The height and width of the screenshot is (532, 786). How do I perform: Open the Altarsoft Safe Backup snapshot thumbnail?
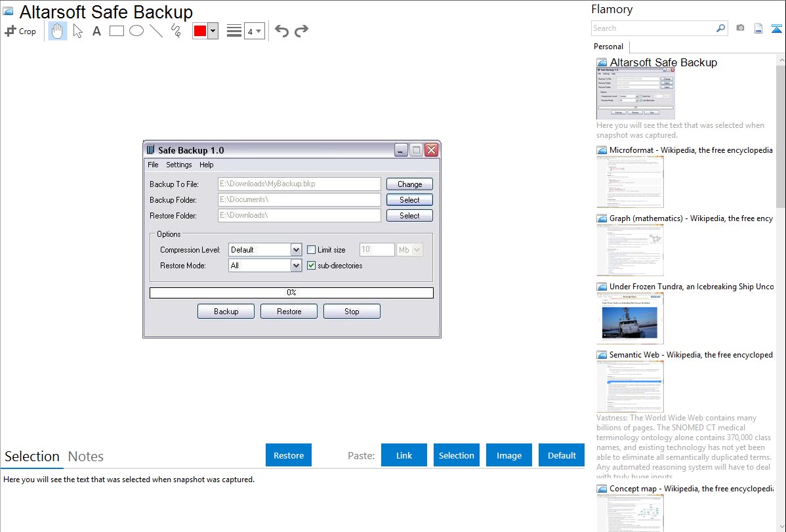(x=636, y=94)
